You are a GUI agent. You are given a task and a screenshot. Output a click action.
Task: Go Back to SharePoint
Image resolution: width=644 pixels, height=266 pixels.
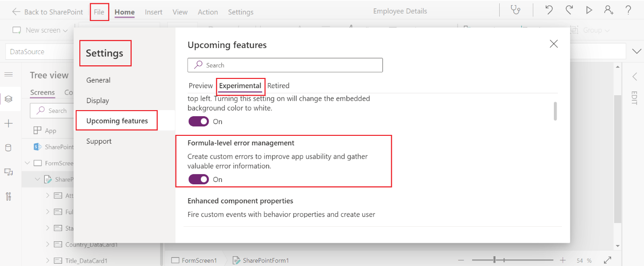[x=48, y=12]
